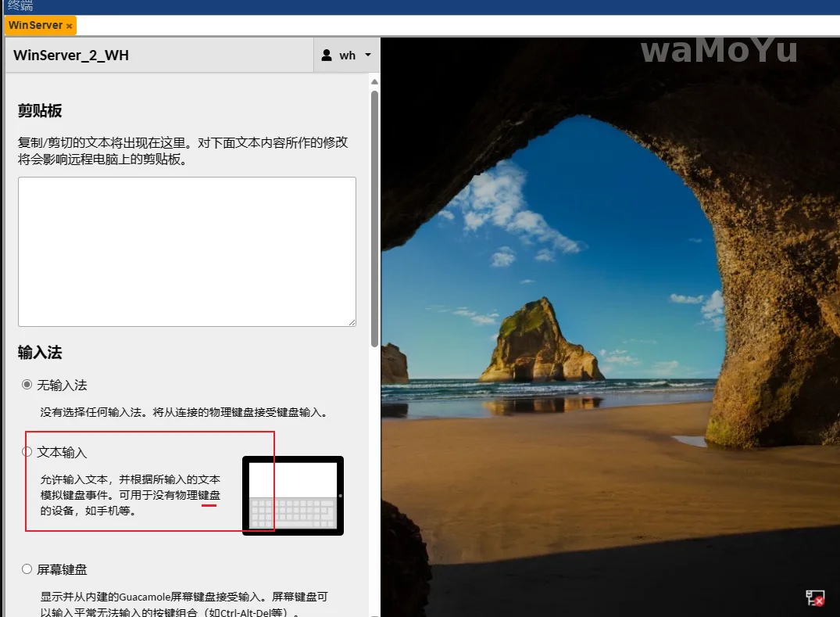This screenshot has width=840, height=617.
Task: Click the WinServer_2_WH connection name header
Action: tap(71, 56)
